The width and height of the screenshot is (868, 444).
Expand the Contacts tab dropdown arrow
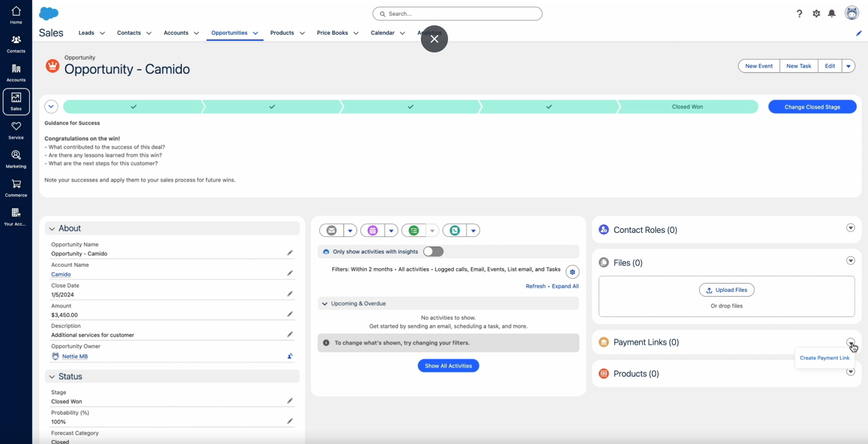[x=149, y=33]
